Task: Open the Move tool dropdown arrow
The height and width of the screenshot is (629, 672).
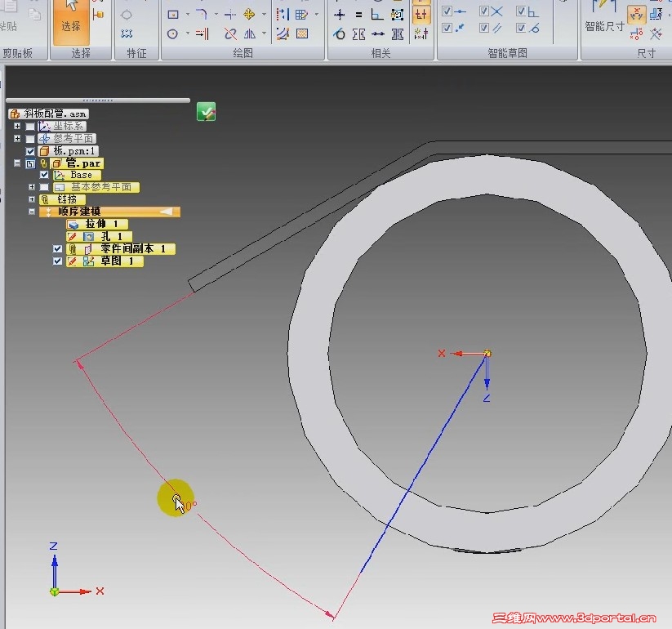Action: pyautogui.click(x=264, y=15)
